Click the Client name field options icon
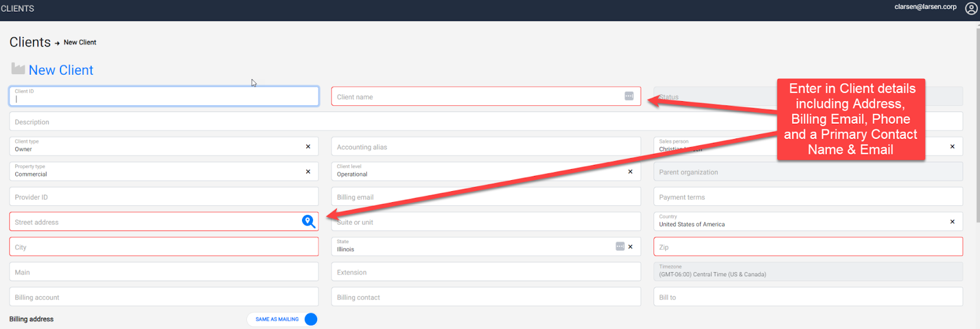The width and height of the screenshot is (980, 329). click(x=629, y=96)
